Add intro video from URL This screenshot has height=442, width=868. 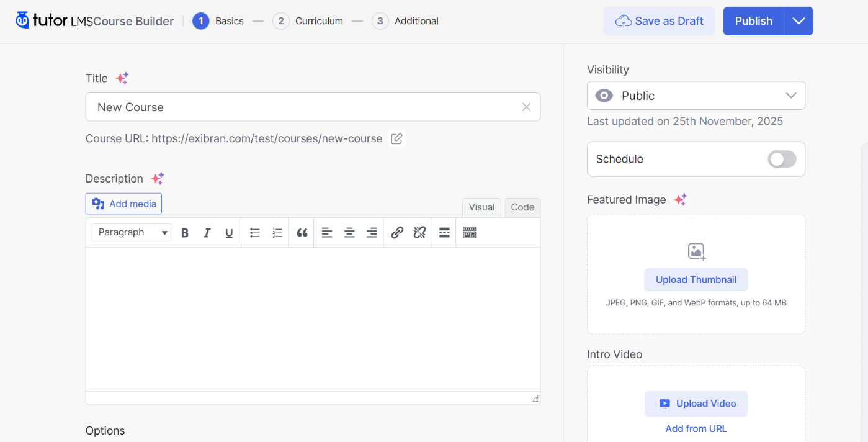pyautogui.click(x=696, y=428)
